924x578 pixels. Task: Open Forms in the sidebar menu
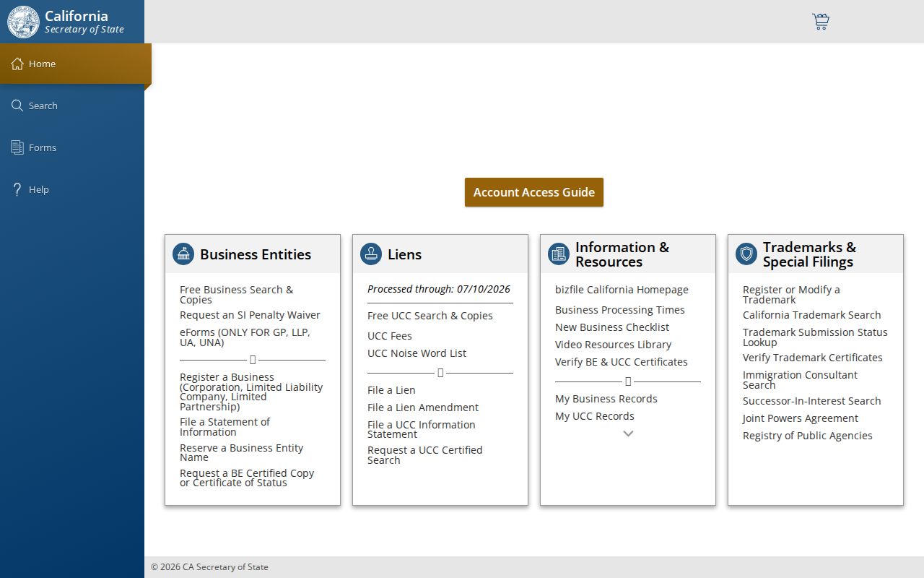(x=72, y=147)
